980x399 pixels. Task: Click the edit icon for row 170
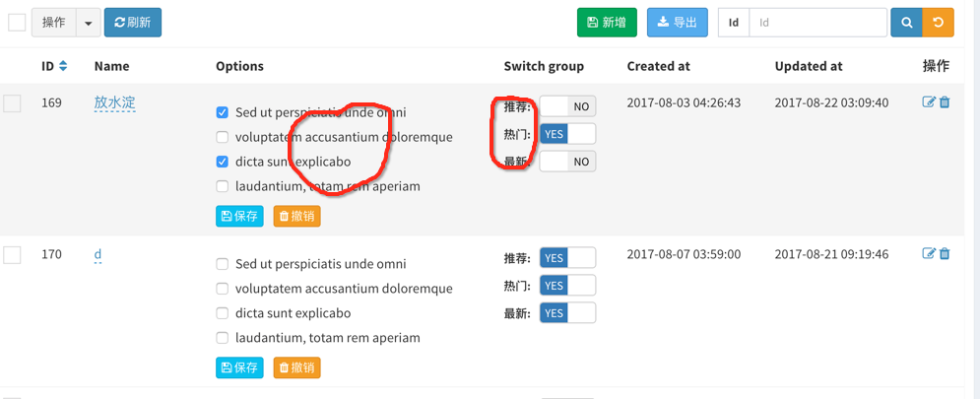(x=929, y=253)
